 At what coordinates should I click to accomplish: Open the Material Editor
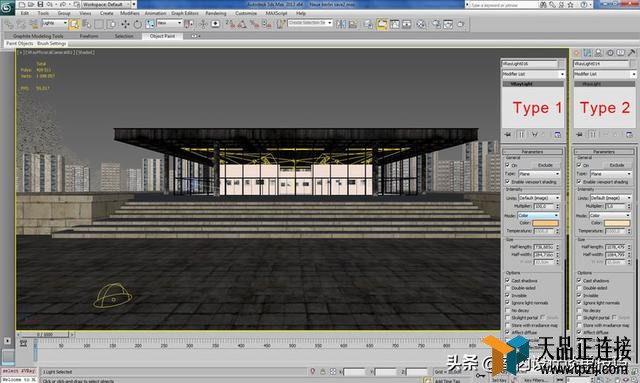point(420,24)
